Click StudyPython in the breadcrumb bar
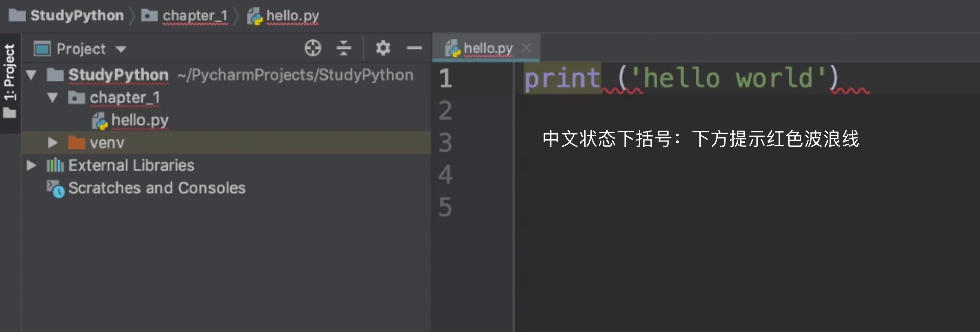The image size is (980, 332). coord(77,16)
